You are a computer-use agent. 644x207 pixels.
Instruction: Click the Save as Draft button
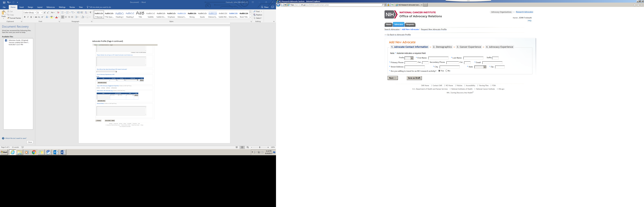click(x=414, y=78)
